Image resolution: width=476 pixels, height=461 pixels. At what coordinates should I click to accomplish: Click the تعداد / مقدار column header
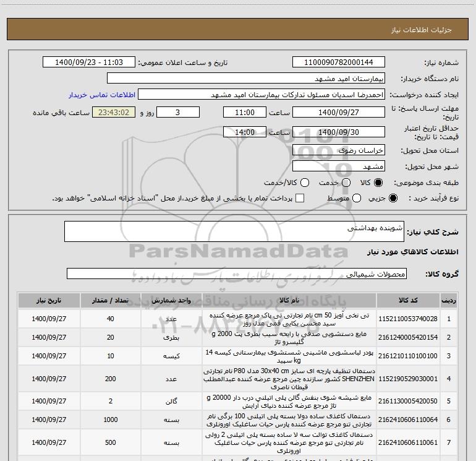click(111, 301)
